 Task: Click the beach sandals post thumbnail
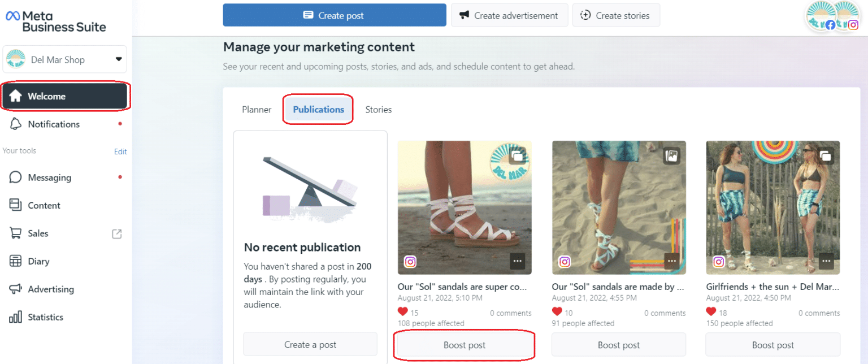(x=464, y=207)
